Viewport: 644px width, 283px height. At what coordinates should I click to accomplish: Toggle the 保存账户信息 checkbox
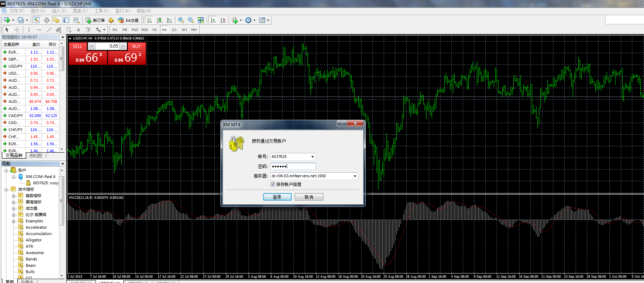tap(273, 184)
